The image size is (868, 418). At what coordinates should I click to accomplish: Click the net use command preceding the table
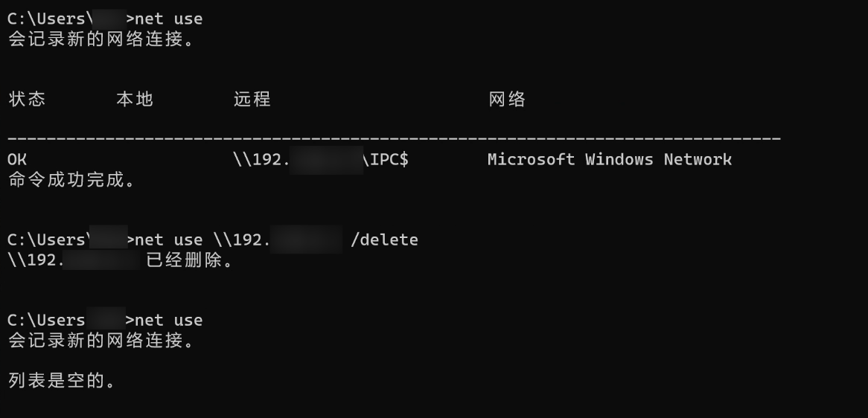pos(169,19)
